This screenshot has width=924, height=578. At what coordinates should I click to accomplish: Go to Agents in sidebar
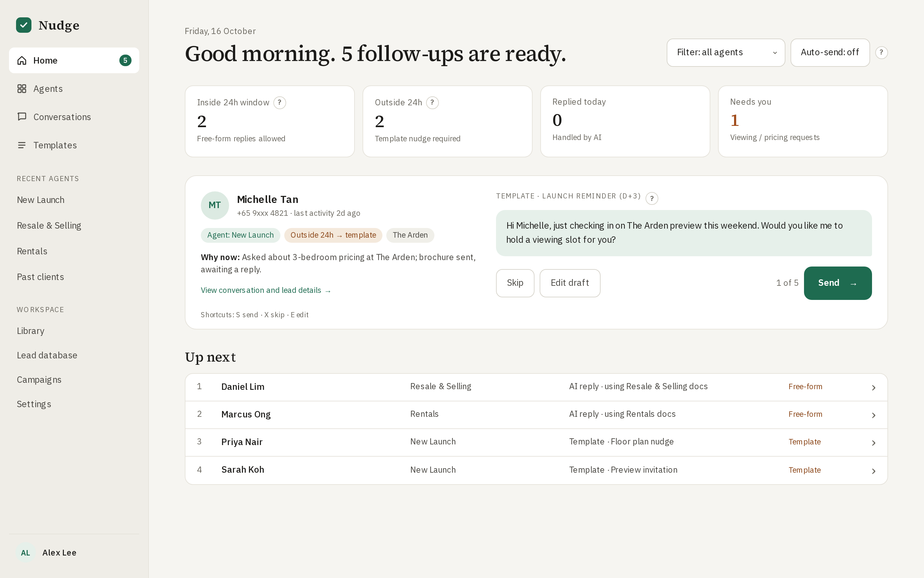tap(74, 89)
